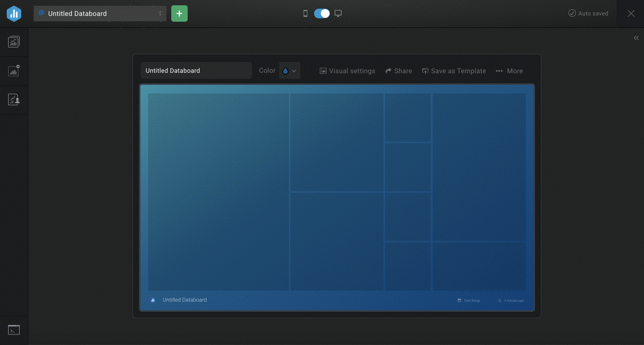Click Save as Template
Screen dimensions: 644x345
454,71
